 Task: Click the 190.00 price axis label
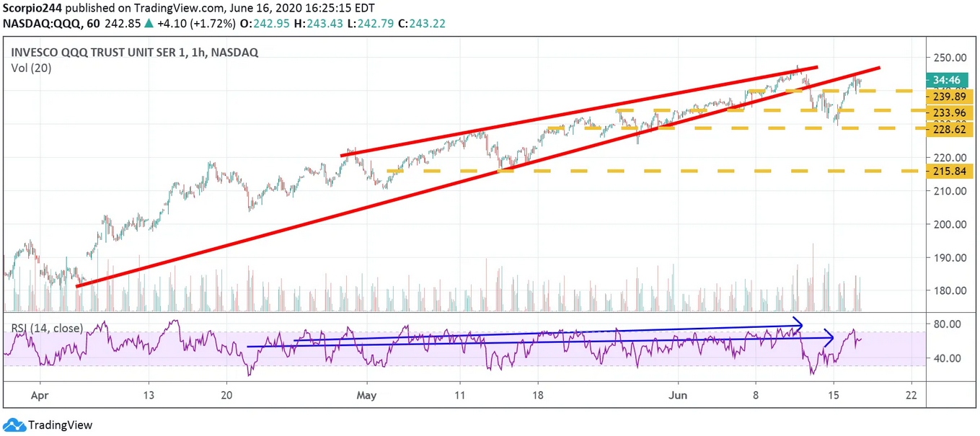[x=950, y=258]
